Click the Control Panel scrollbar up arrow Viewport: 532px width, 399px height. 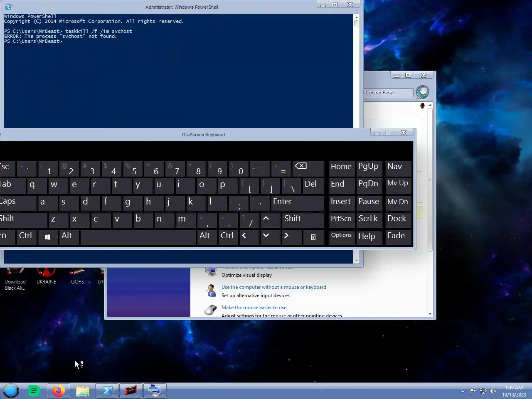[x=430, y=106]
